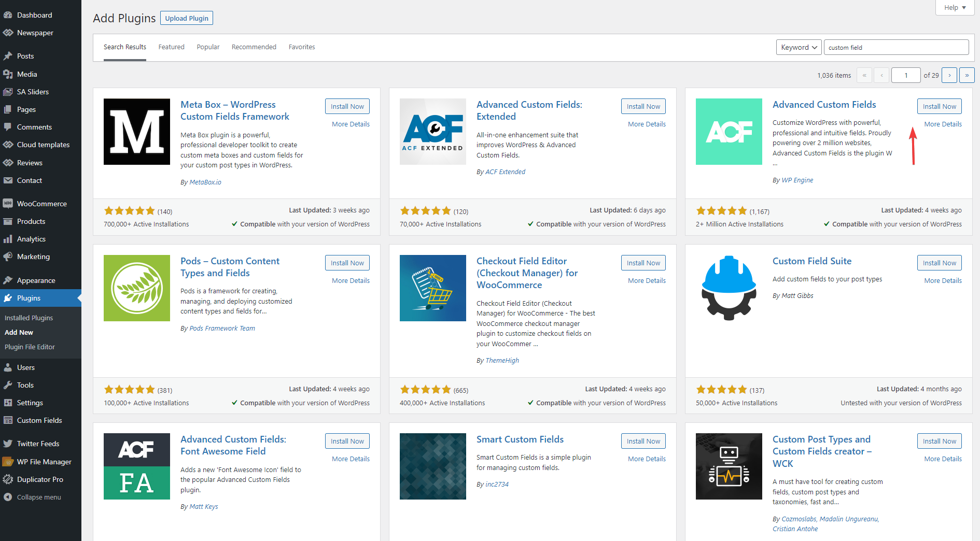This screenshot has width=980, height=541.
Task: Click the Analytics bar chart icon
Action: (x=8, y=239)
